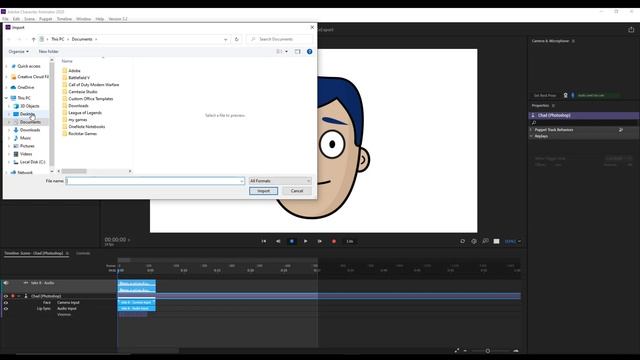Viewport: 640px width, 360px height.
Task: Select Call of Duty Modern Warfare folder
Action: click(x=93, y=84)
